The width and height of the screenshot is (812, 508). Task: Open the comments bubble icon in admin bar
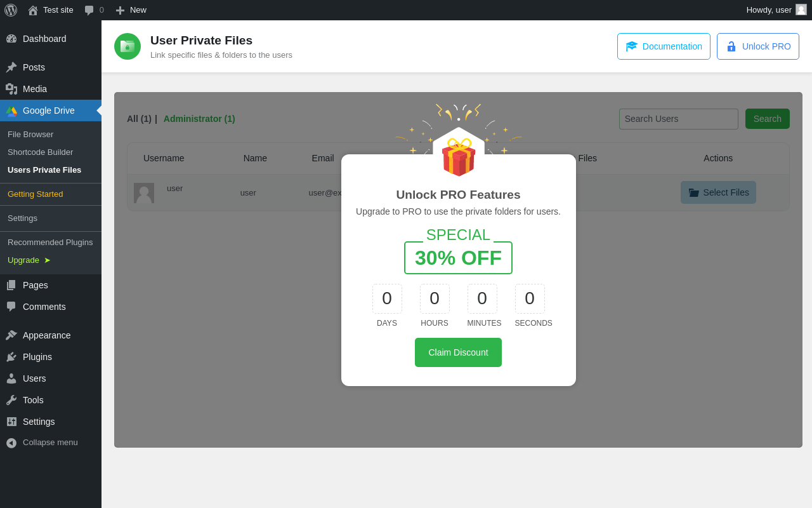click(x=89, y=10)
